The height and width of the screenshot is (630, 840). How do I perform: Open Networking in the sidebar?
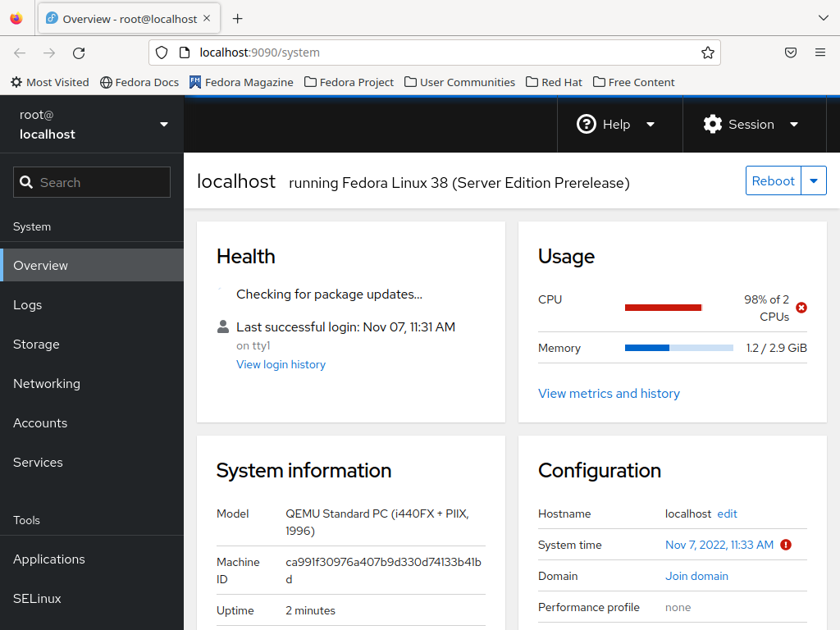point(92,384)
